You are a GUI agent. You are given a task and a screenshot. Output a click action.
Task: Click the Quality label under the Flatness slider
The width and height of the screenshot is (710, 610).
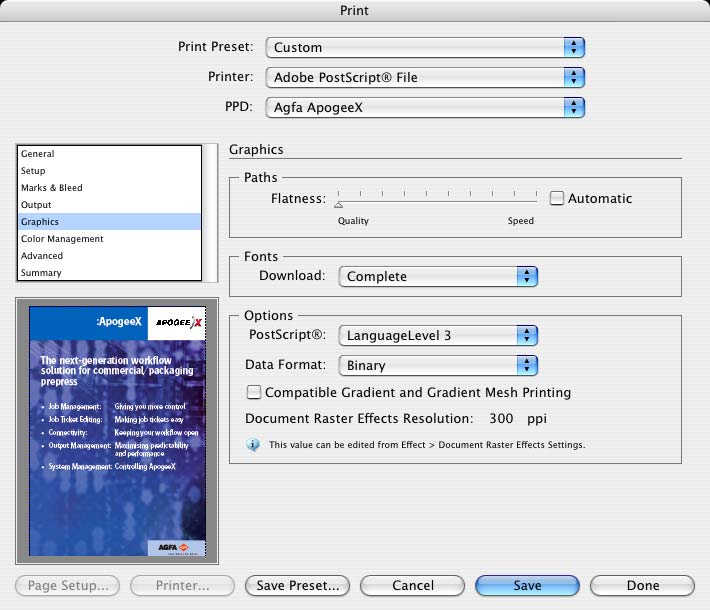pyautogui.click(x=353, y=221)
